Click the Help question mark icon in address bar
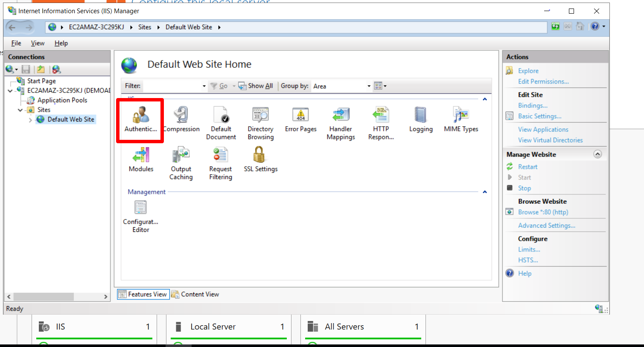The image size is (644, 347). pos(595,26)
